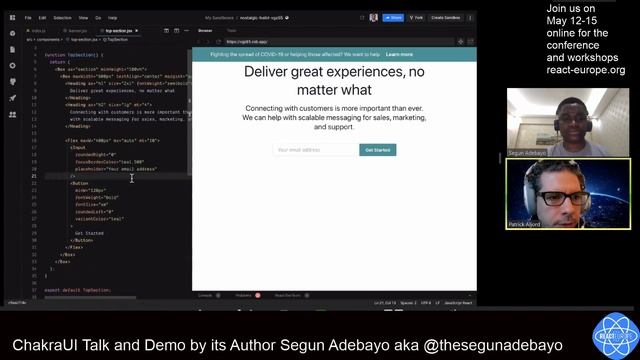Toggle the preview responsive-mode icon
This screenshot has height=360, width=640.
click(x=460, y=42)
